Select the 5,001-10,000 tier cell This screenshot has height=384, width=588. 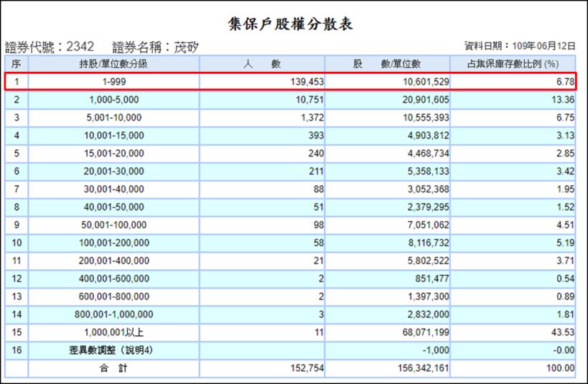tap(113, 118)
